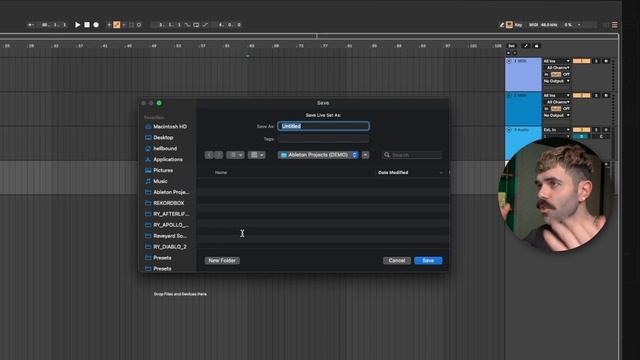This screenshot has height=360, width=640.
Task: Arm the 1 MIDI track for recording
Action: click(606, 61)
